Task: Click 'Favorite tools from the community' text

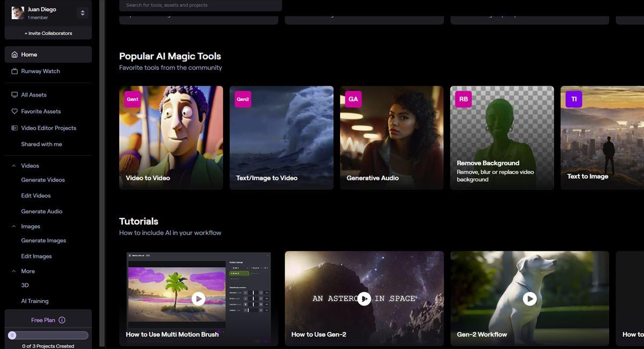Action: tap(171, 68)
